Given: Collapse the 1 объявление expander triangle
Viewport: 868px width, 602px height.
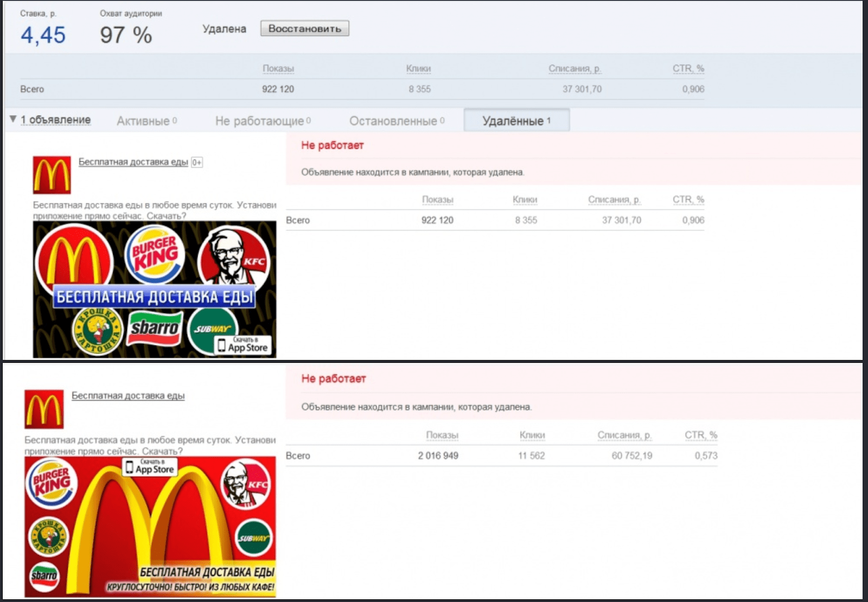Looking at the screenshot, I should pos(13,119).
